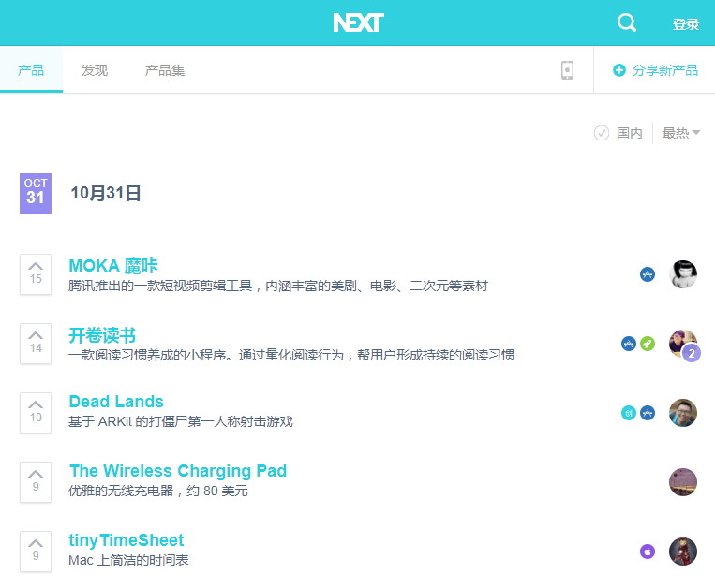Open the Dead Lands product title
The image size is (715, 588).
coord(116,402)
